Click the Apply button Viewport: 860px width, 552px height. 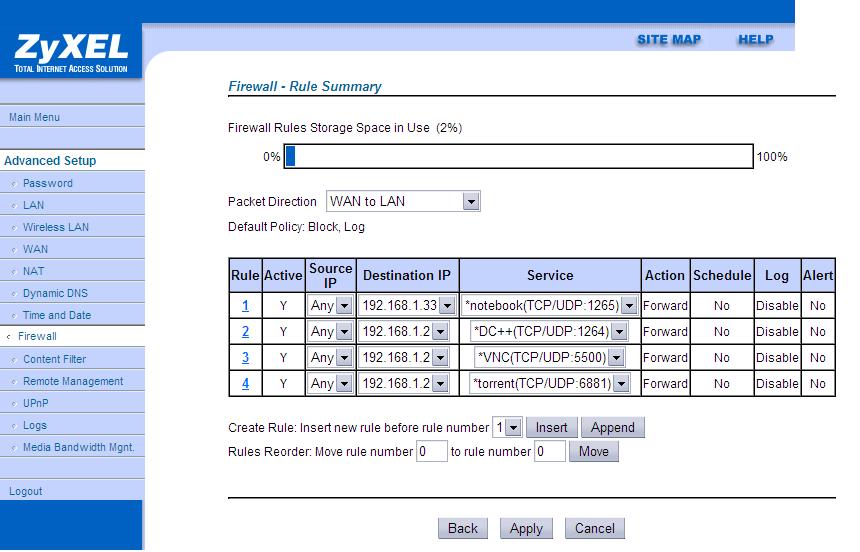pos(527,528)
